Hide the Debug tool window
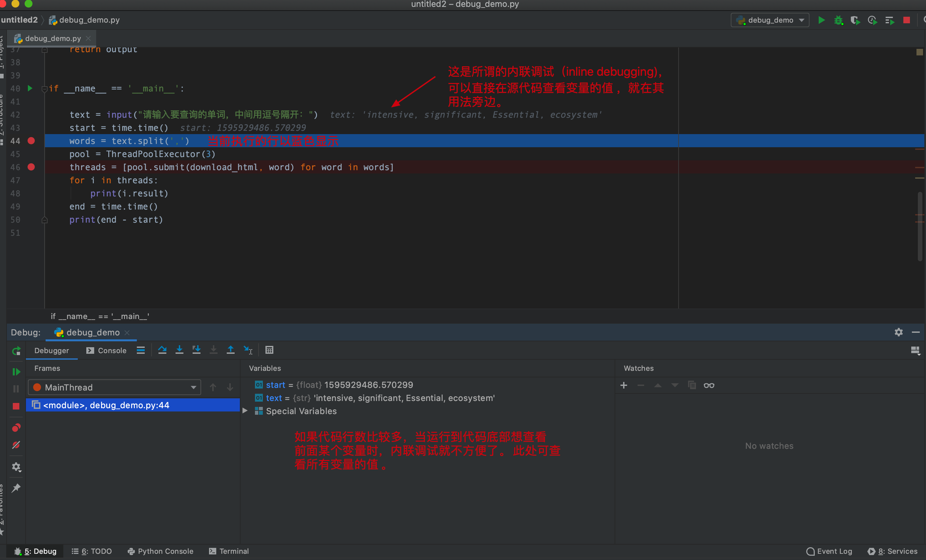 tap(916, 332)
